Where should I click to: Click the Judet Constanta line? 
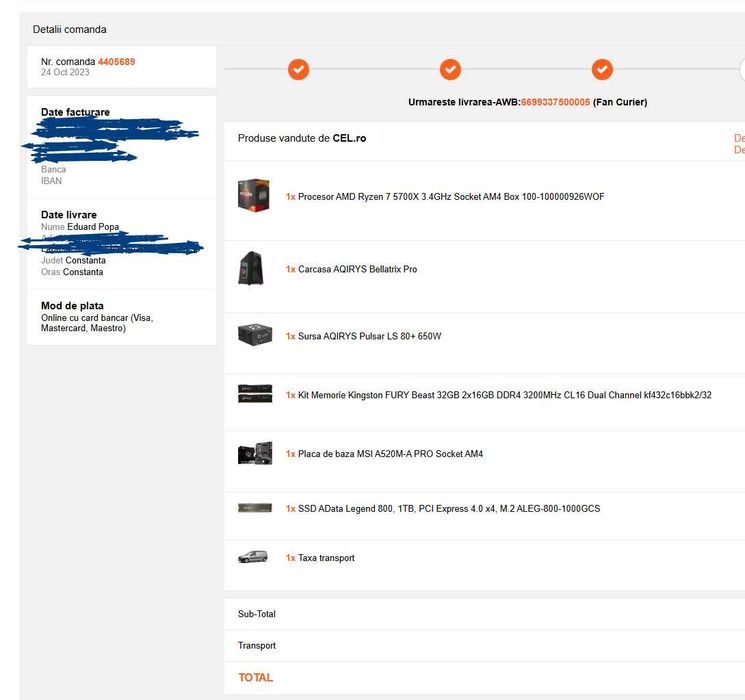coord(73,260)
